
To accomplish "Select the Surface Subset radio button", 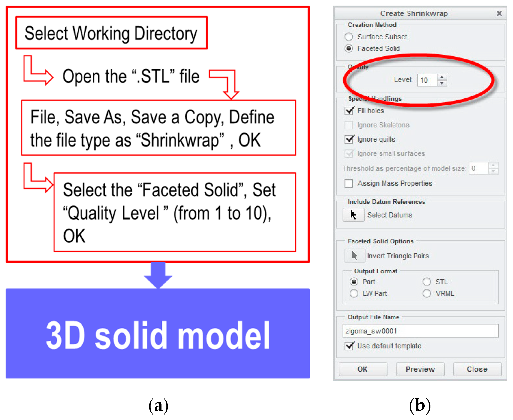I will [x=349, y=37].
